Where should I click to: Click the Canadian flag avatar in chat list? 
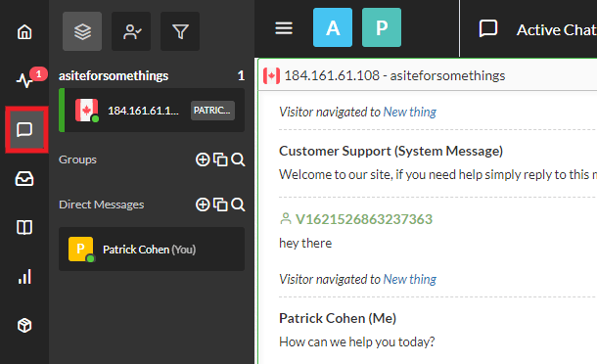(x=87, y=110)
